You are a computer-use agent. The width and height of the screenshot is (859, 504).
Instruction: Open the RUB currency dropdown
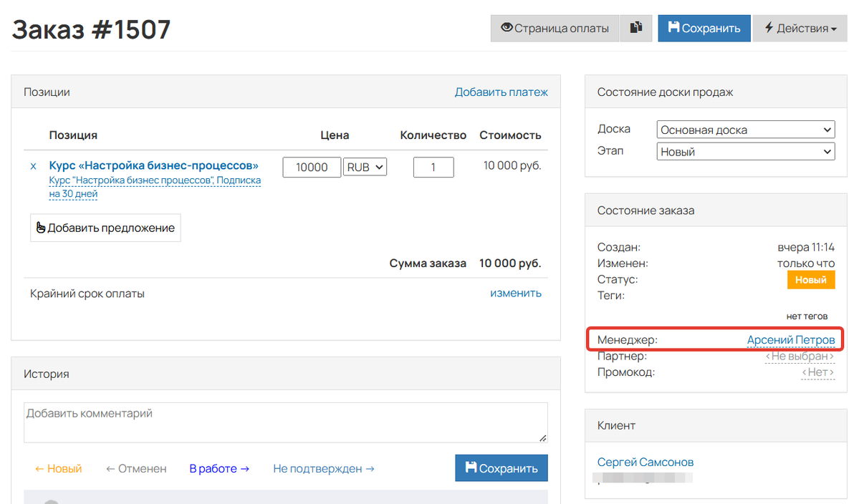coord(365,167)
